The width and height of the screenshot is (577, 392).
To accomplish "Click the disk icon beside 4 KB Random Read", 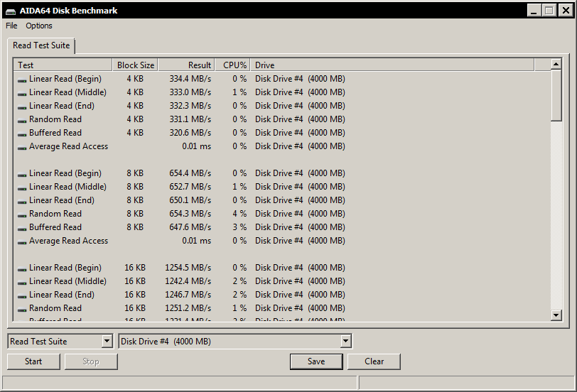I will click(22, 120).
